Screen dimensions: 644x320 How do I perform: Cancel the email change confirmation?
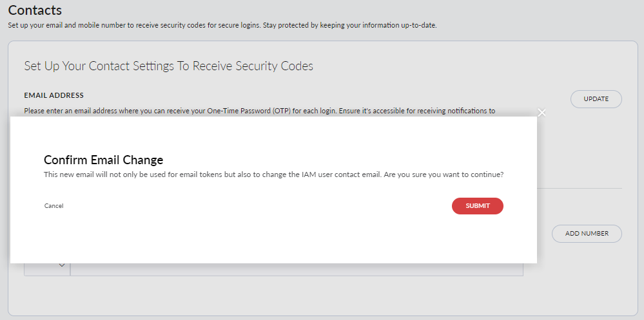tap(54, 206)
